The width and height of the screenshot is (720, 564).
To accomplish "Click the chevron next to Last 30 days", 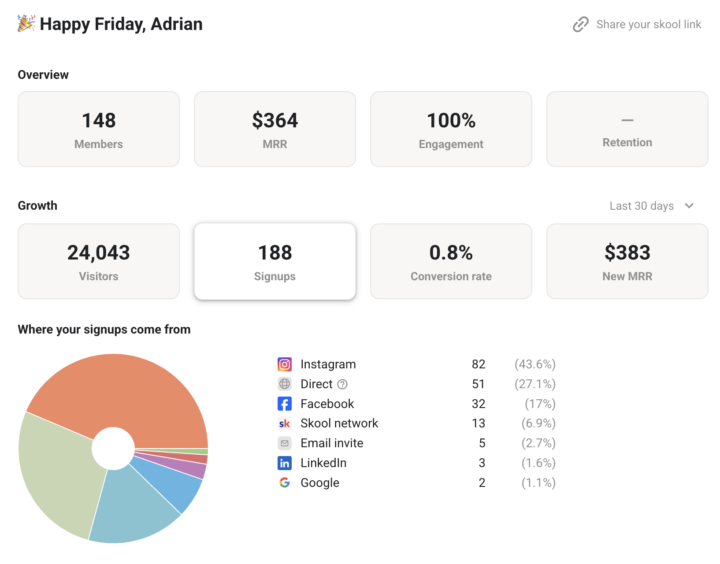I will (689, 206).
